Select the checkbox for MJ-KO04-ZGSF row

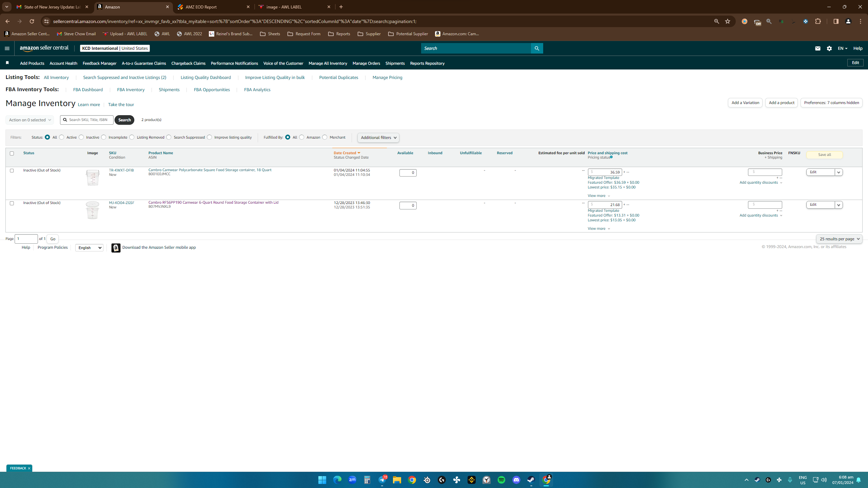point(12,203)
